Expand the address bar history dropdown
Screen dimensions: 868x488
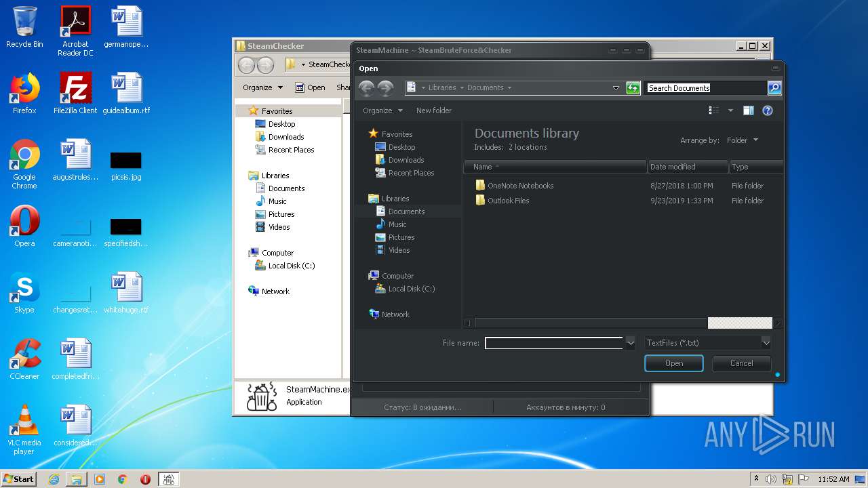pos(616,87)
